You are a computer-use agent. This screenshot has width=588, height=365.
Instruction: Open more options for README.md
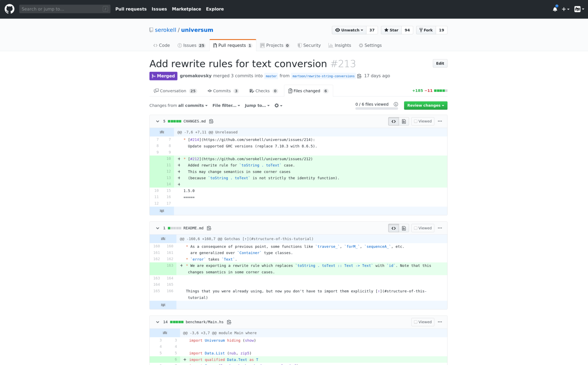tap(440, 228)
